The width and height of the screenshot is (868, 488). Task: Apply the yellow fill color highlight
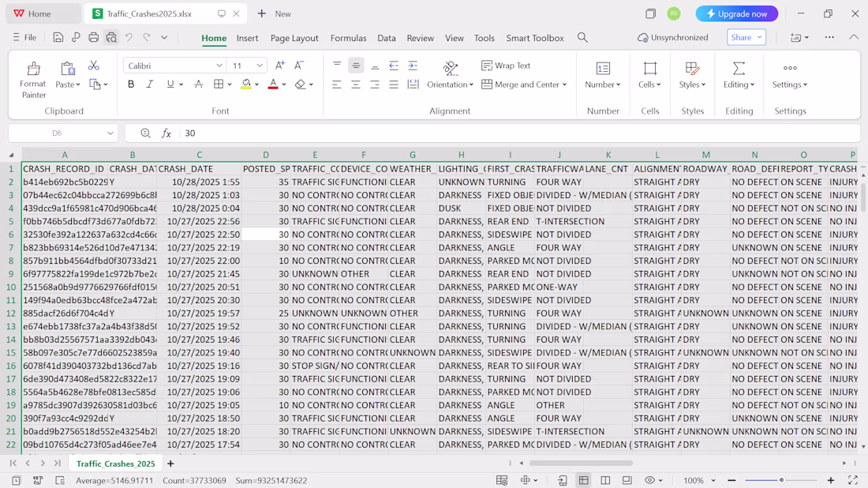(x=246, y=84)
